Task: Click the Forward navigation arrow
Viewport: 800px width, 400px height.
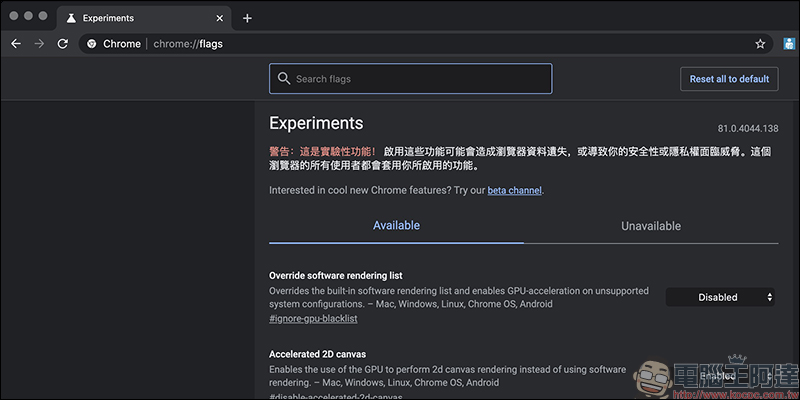Action: click(x=39, y=44)
